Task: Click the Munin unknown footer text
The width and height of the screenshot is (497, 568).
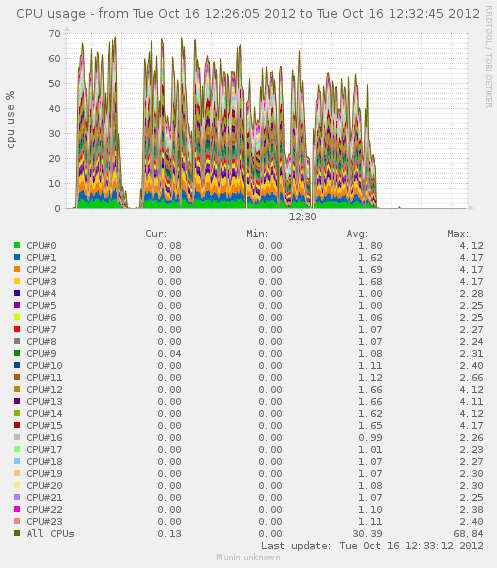Action: (x=248, y=557)
